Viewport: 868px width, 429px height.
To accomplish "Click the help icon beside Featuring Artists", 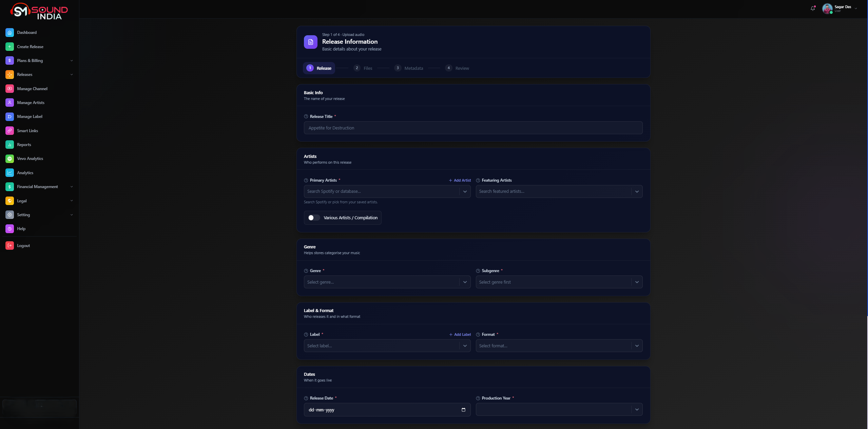I will [x=478, y=180].
